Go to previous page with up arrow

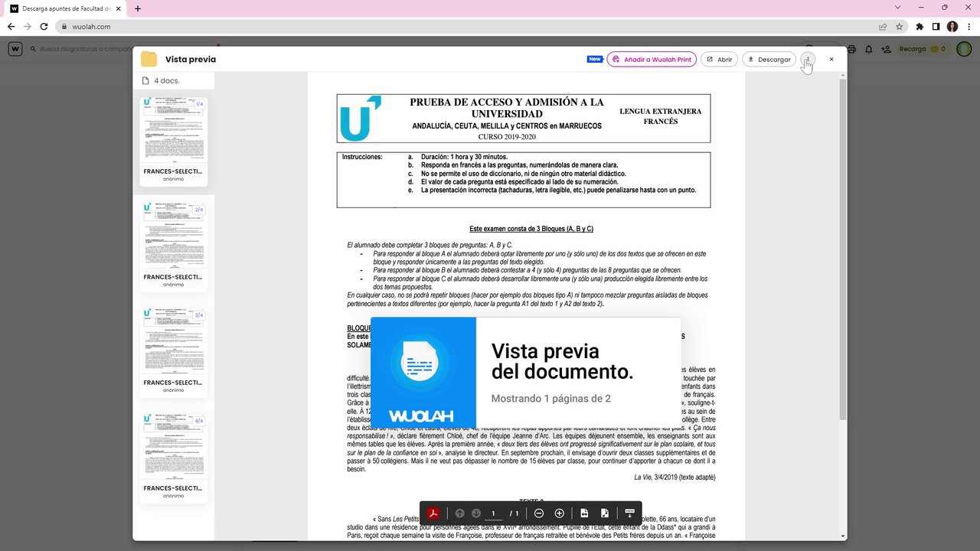click(x=460, y=513)
